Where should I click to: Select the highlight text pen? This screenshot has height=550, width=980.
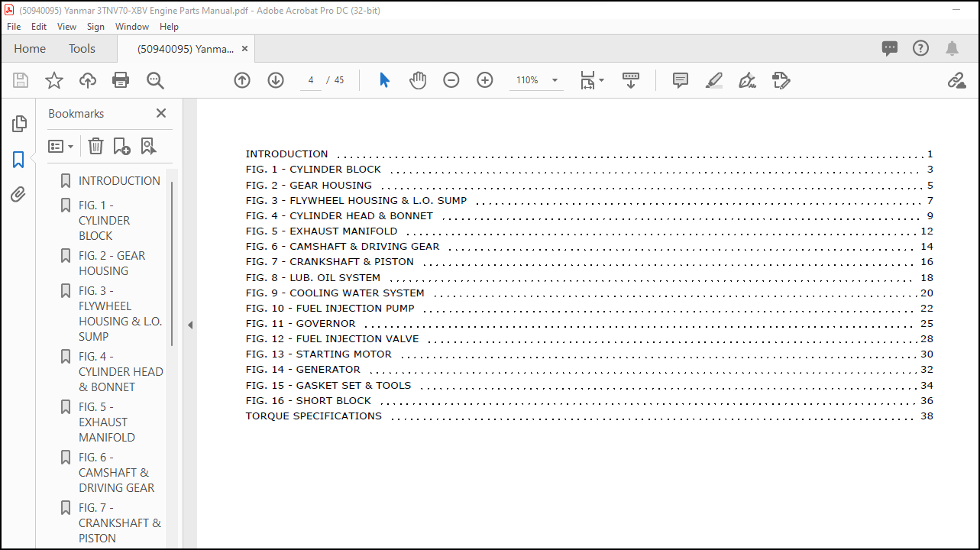coord(713,80)
